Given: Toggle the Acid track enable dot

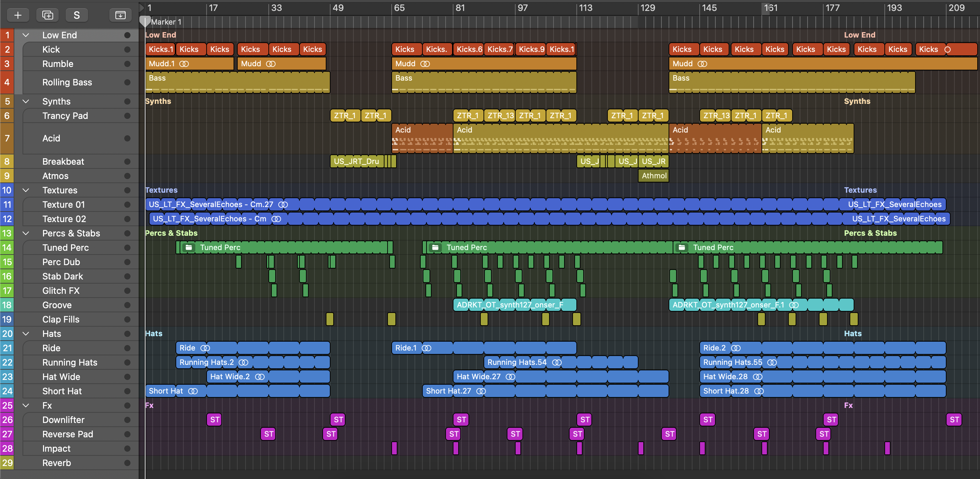Looking at the screenshot, I should click(127, 139).
